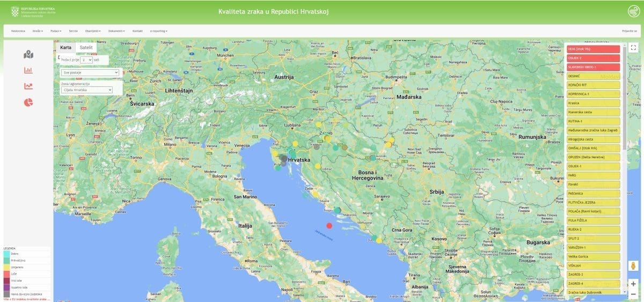Click the red station marker in the Adriatic
This screenshot has height=302, width=644.
click(x=330, y=225)
